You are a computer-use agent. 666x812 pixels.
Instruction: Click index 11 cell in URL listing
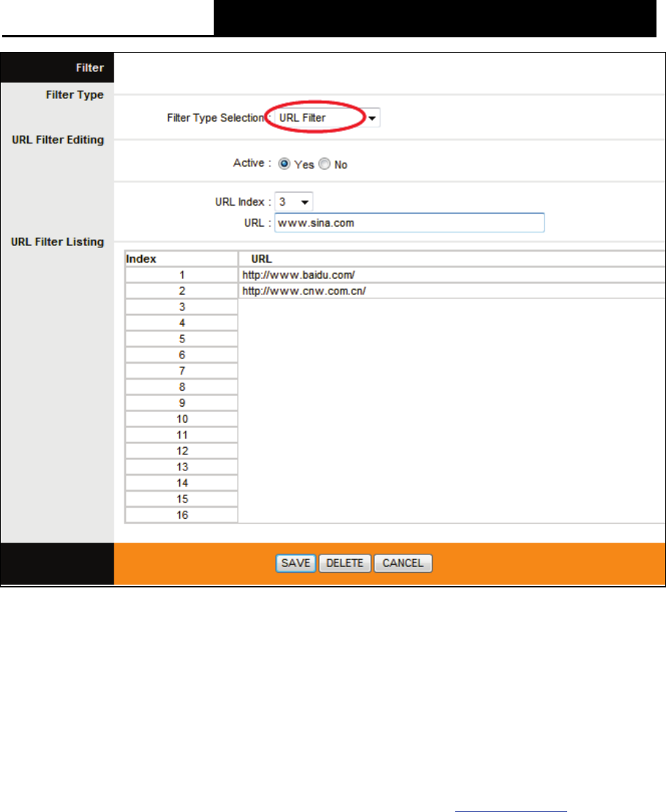[182, 435]
